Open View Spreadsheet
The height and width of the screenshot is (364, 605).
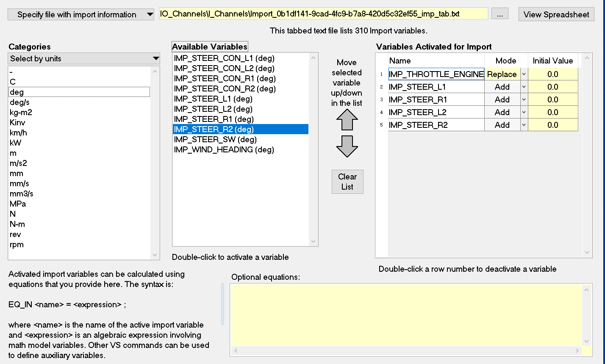coord(556,14)
